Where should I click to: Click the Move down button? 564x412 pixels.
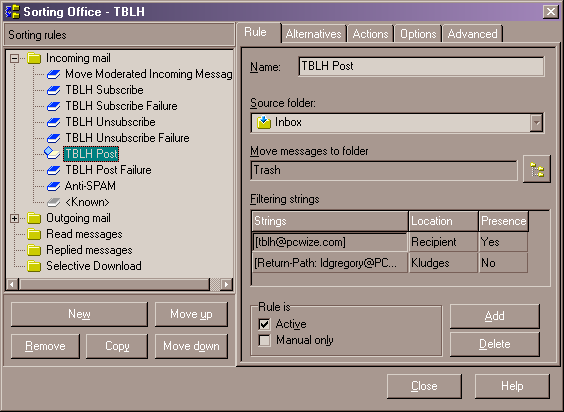click(x=191, y=346)
